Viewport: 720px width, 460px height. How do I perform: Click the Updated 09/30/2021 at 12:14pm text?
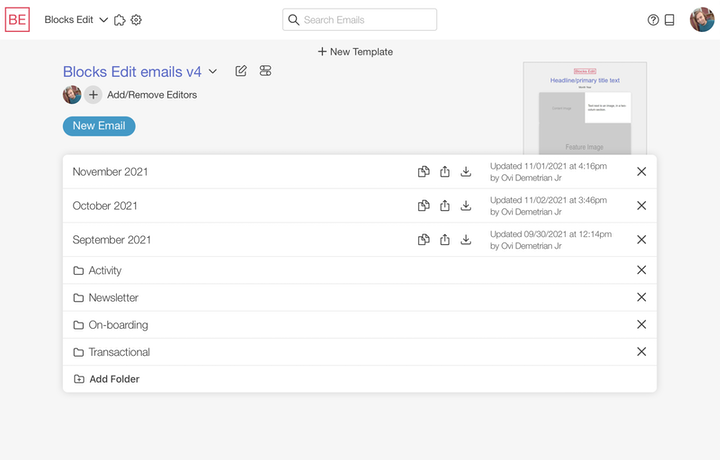coord(551,234)
